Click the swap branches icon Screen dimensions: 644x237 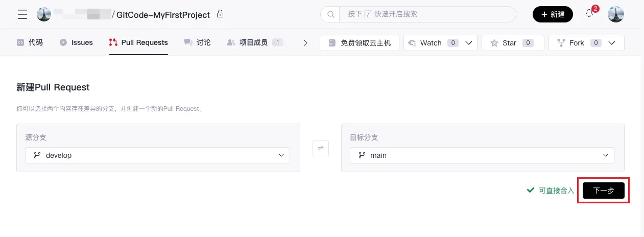pos(321,148)
